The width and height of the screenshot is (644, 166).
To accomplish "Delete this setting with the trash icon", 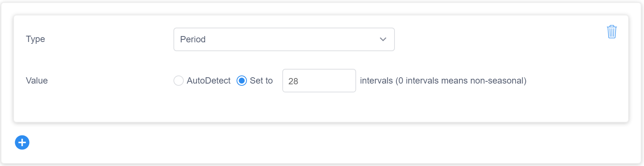I will coord(612,32).
